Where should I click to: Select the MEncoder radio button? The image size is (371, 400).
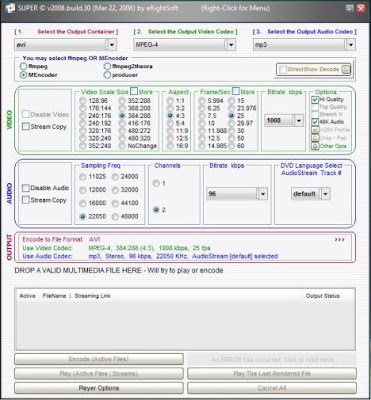point(23,75)
